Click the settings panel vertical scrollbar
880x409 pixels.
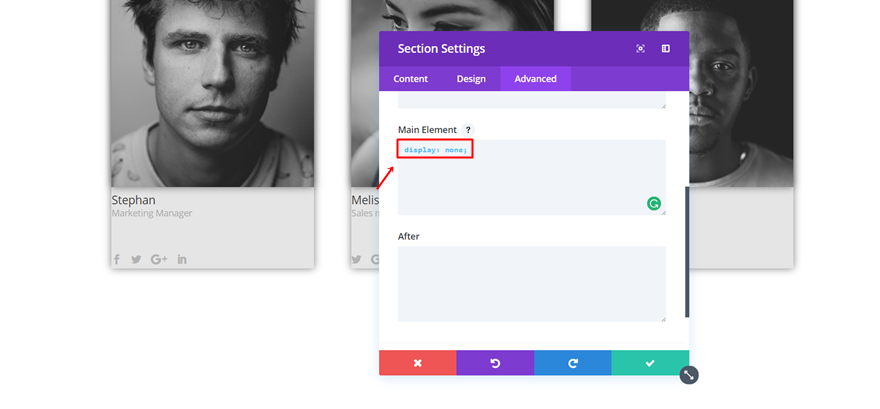[687, 250]
